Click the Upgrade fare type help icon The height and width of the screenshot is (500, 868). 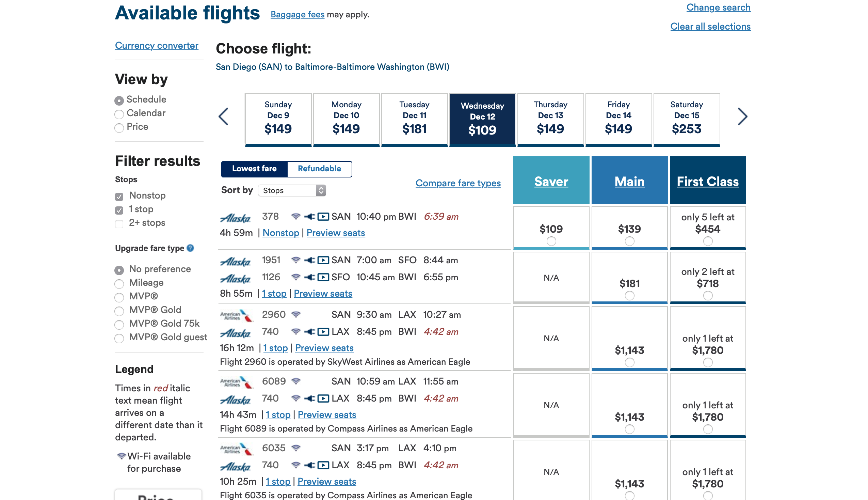click(x=190, y=248)
